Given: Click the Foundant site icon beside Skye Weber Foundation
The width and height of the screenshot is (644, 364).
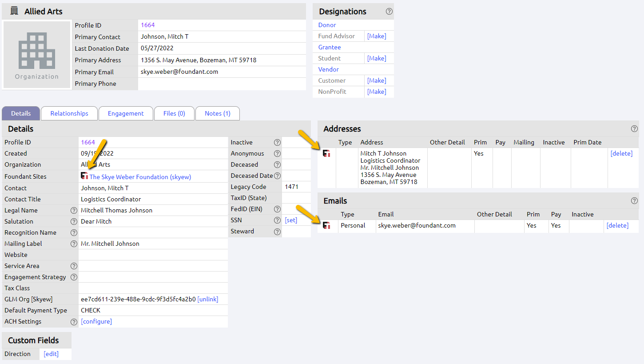Looking at the screenshot, I should coord(84,176).
